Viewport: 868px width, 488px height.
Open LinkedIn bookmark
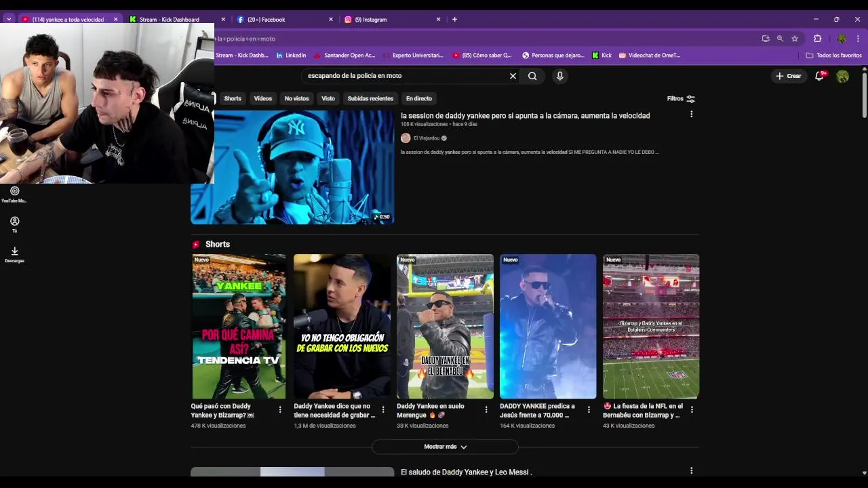[291, 56]
